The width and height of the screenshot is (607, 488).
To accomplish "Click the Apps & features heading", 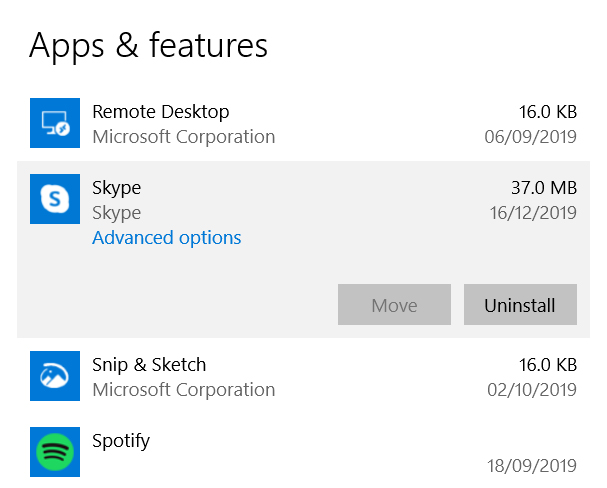I will tap(148, 45).
